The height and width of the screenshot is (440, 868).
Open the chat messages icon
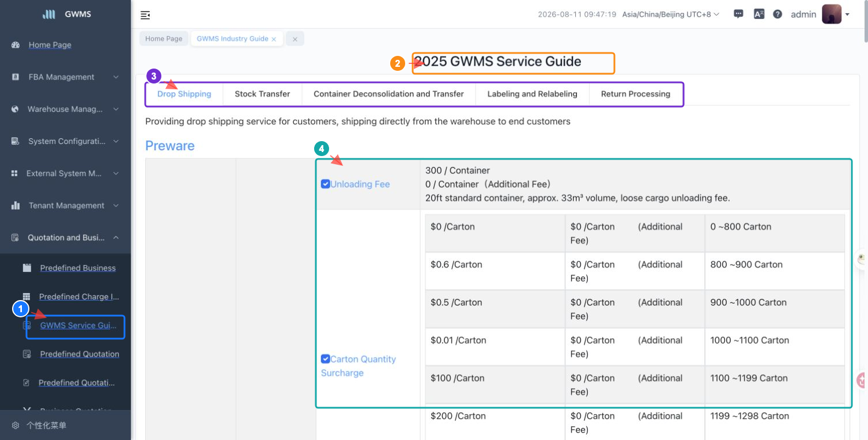point(738,14)
